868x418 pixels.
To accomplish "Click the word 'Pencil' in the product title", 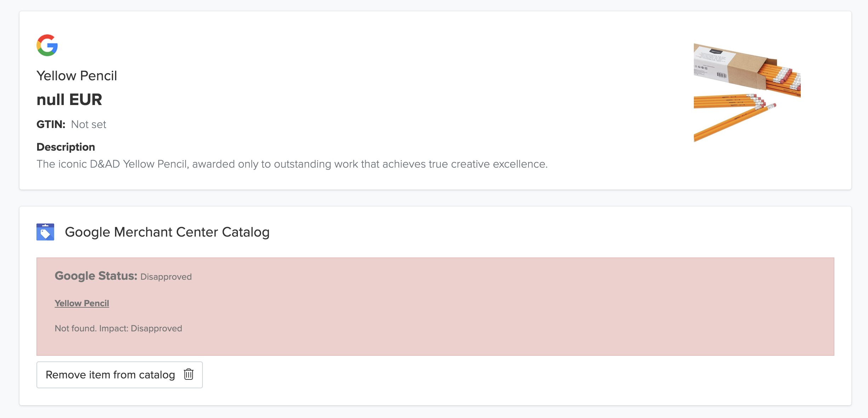I will [98, 76].
